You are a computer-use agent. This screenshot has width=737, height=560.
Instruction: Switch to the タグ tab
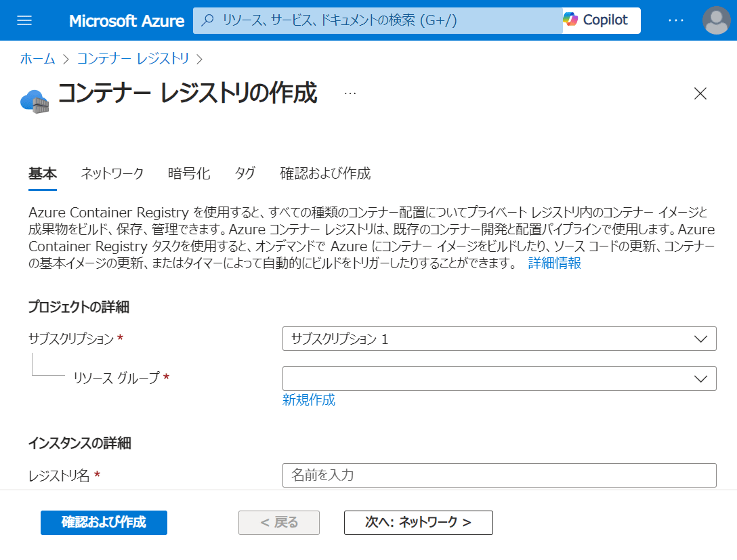click(x=245, y=173)
